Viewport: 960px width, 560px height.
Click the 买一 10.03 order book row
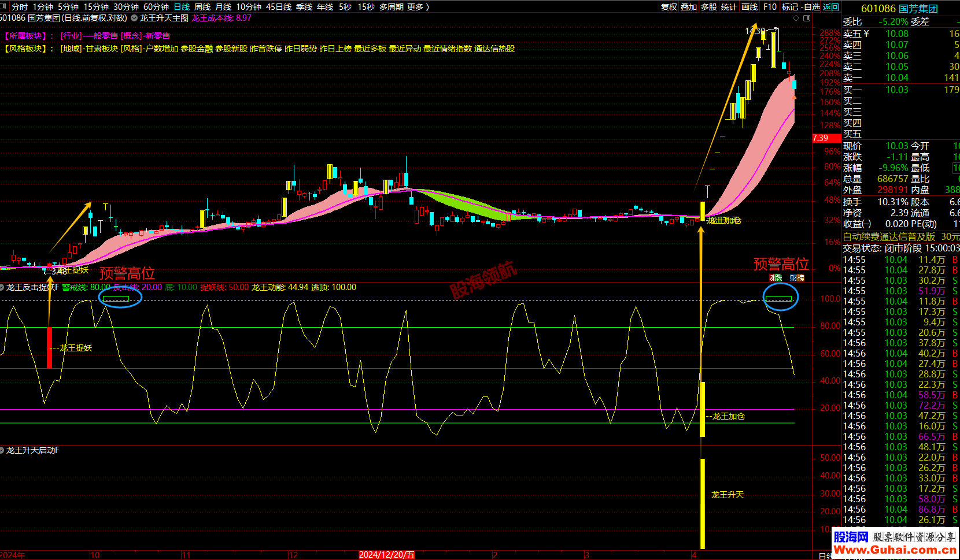(x=900, y=90)
